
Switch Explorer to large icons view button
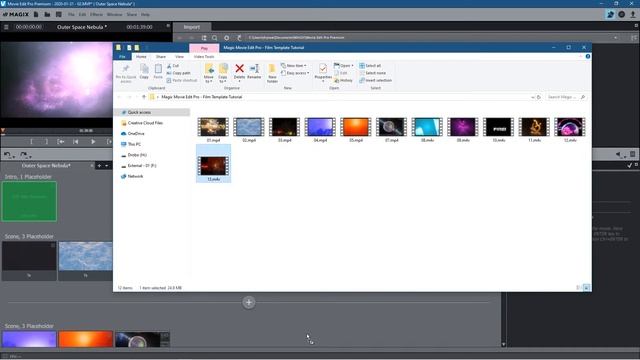586,288
